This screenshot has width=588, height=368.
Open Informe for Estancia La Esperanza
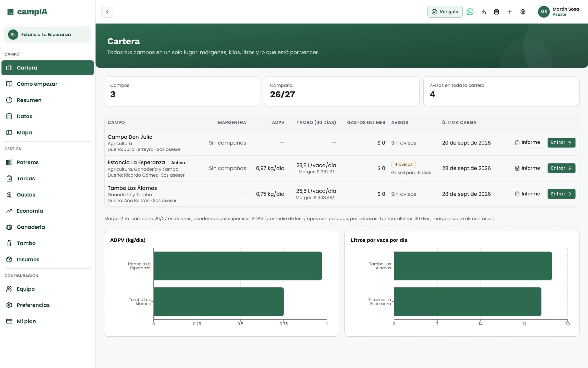pos(527,168)
